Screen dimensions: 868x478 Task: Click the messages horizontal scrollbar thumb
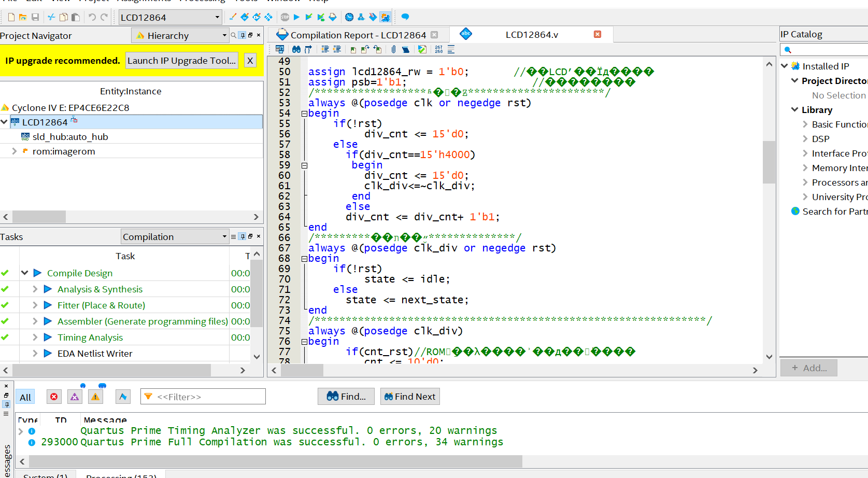(276, 461)
